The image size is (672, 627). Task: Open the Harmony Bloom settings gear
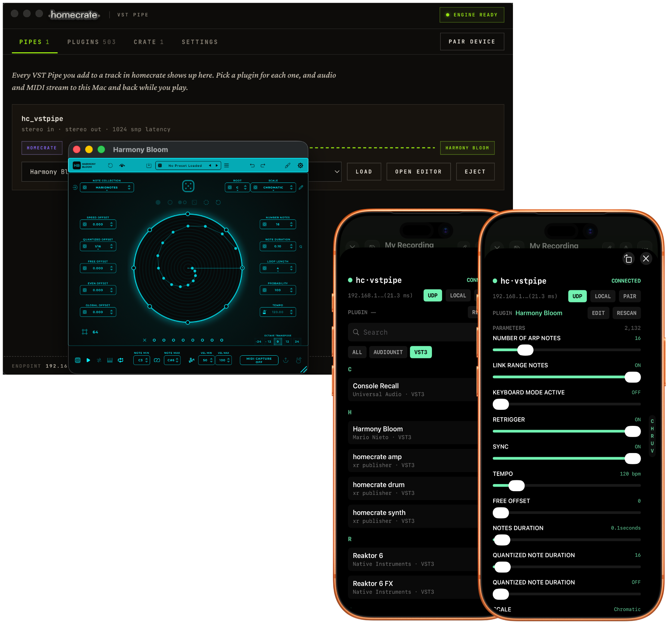pyautogui.click(x=300, y=165)
